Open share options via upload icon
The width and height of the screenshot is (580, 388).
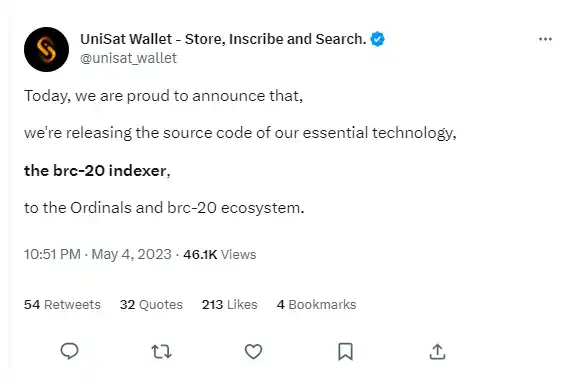437,351
